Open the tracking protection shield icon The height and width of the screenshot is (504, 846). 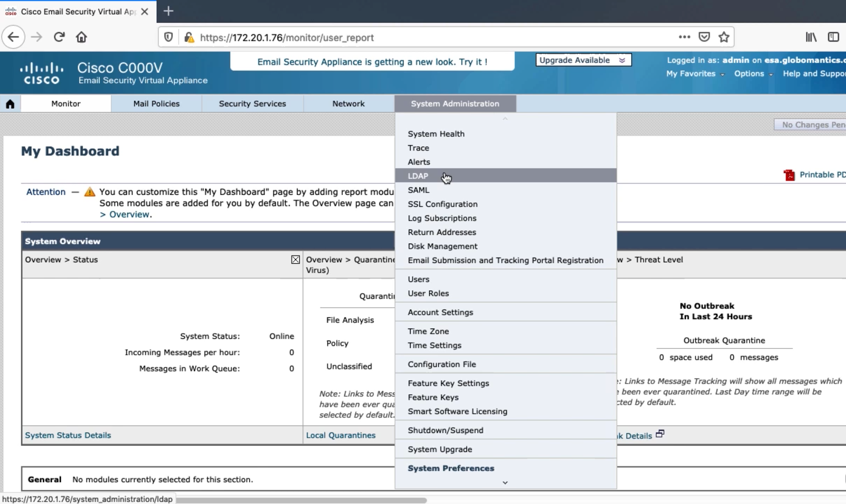[168, 37]
